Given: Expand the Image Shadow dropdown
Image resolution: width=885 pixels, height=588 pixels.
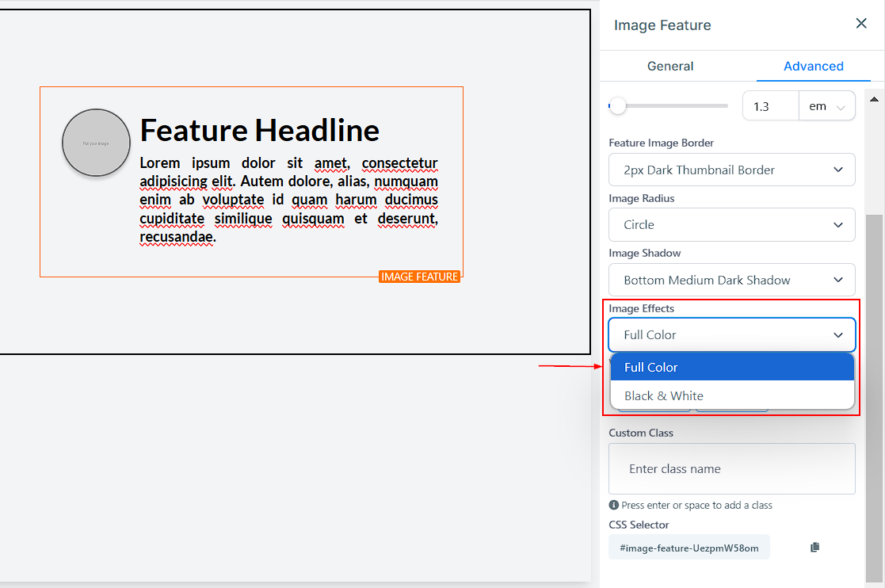Looking at the screenshot, I should point(731,280).
